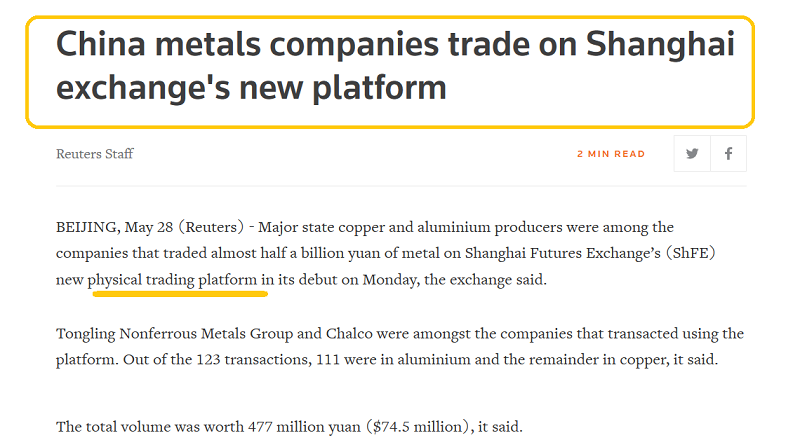Click the article headline about China metals companies
The height and width of the screenshot is (447, 800).
394,66
